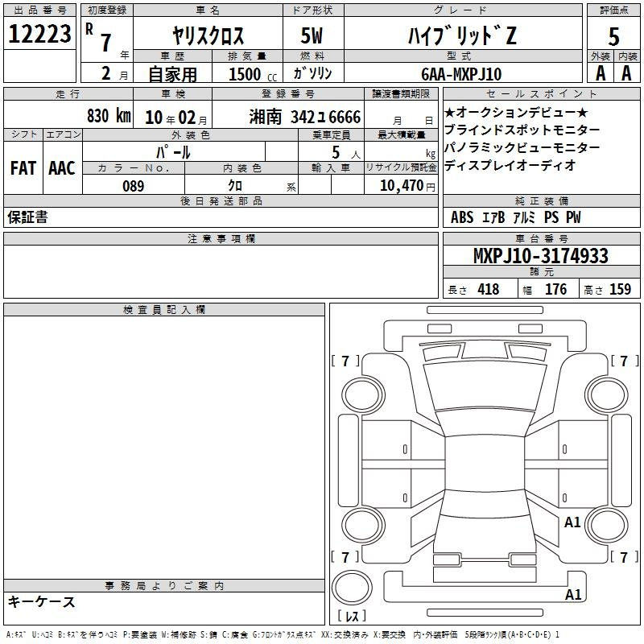Click the grade ハイブリッドZ

(x=462, y=35)
